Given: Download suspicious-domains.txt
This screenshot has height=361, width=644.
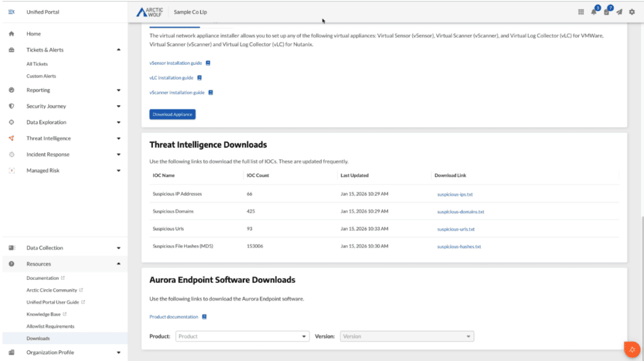Looking at the screenshot, I should pos(460,212).
